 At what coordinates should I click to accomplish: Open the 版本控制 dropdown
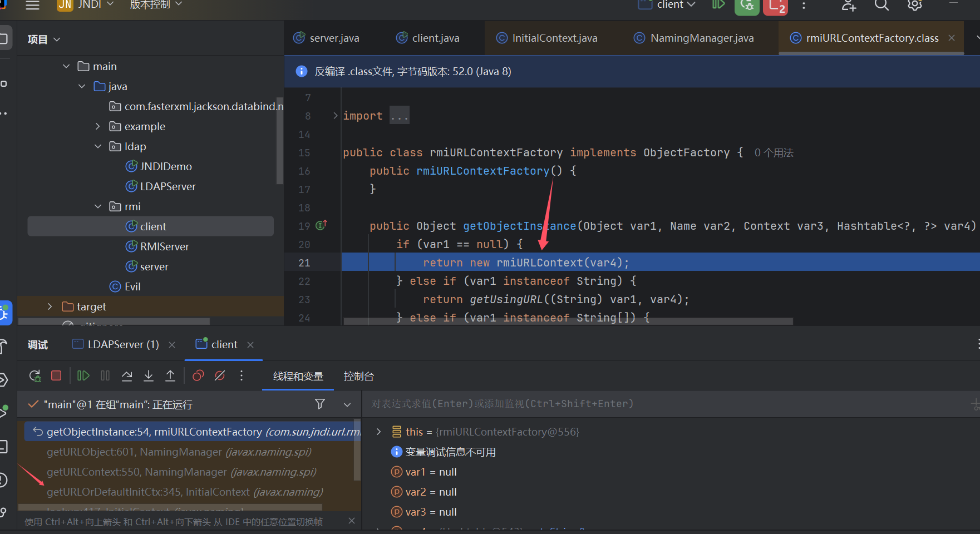(x=156, y=5)
